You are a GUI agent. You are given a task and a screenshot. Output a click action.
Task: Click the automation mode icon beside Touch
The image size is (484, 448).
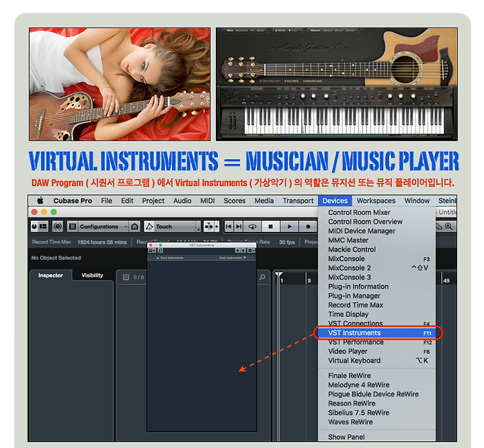149,226
